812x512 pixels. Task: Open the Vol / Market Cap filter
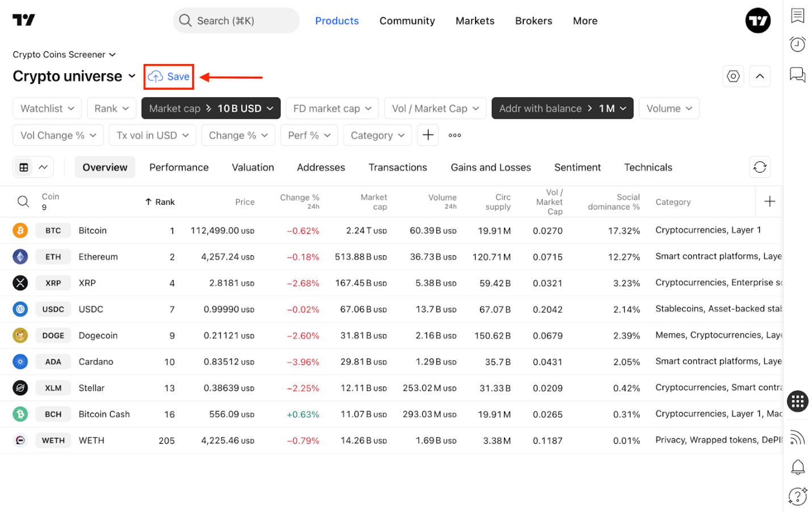(x=435, y=108)
